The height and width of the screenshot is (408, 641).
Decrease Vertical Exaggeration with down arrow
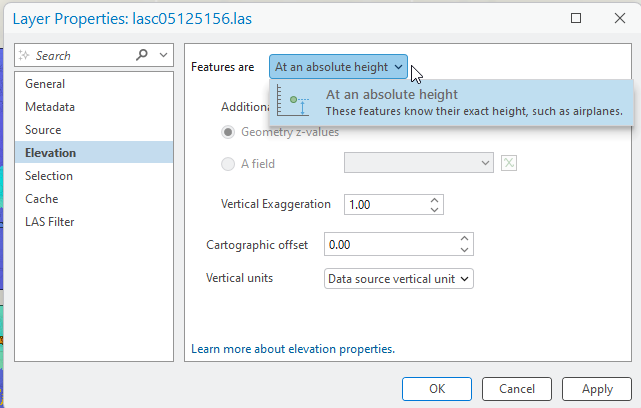pos(434,209)
